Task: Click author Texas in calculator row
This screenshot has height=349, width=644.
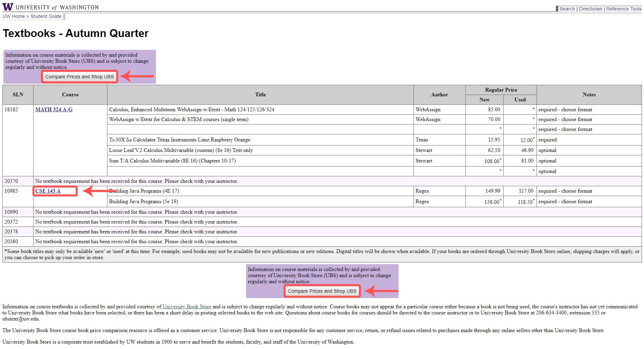Action: click(422, 140)
